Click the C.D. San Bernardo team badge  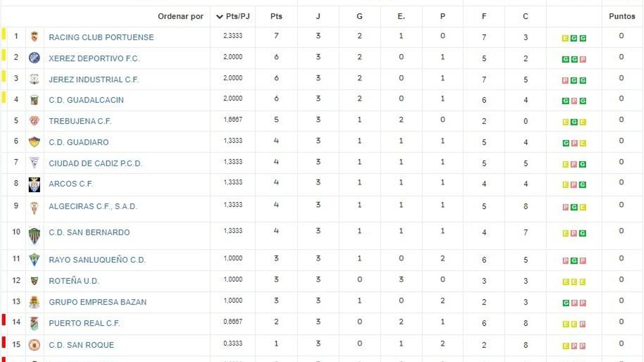click(x=35, y=235)
